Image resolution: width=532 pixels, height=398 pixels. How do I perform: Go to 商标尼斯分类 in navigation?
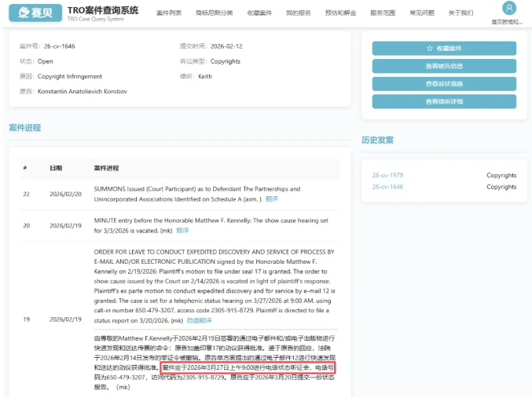point(214,13)
